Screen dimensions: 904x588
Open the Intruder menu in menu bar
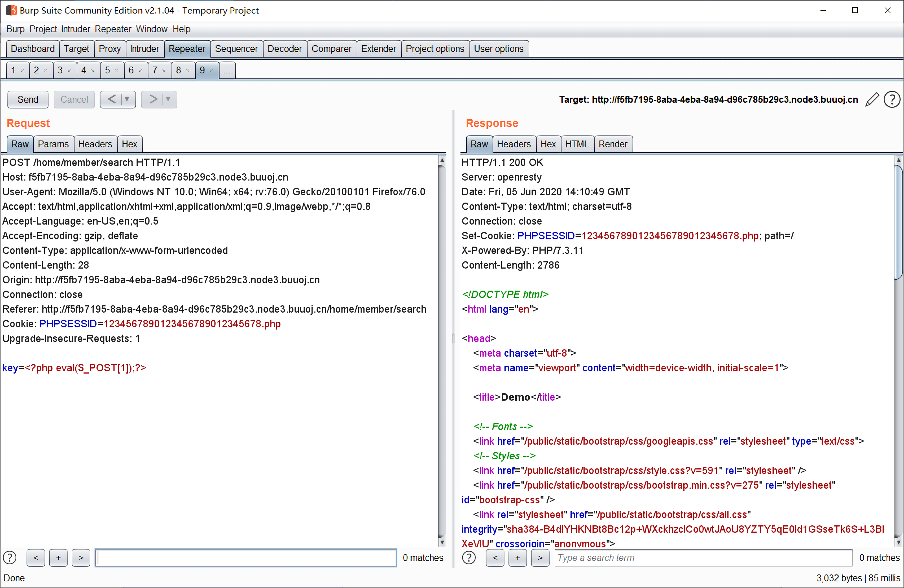click(x=76, y=29)
